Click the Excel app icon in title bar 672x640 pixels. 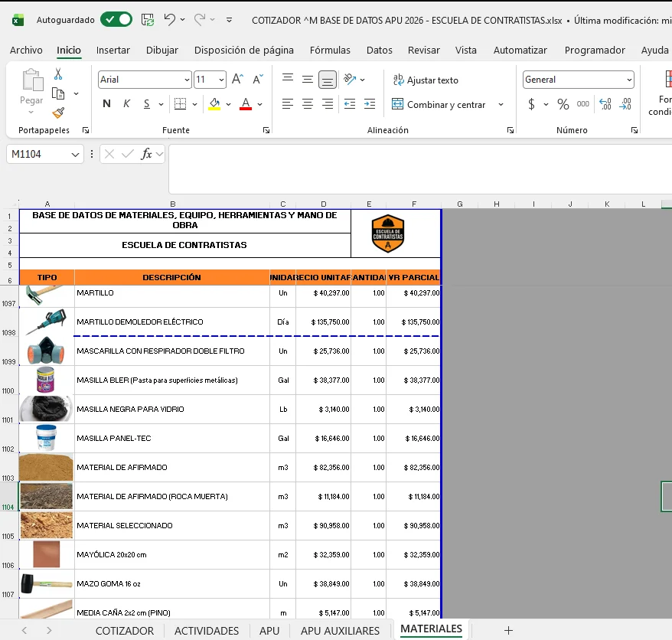pyautogui.click(x=18, y=20)
